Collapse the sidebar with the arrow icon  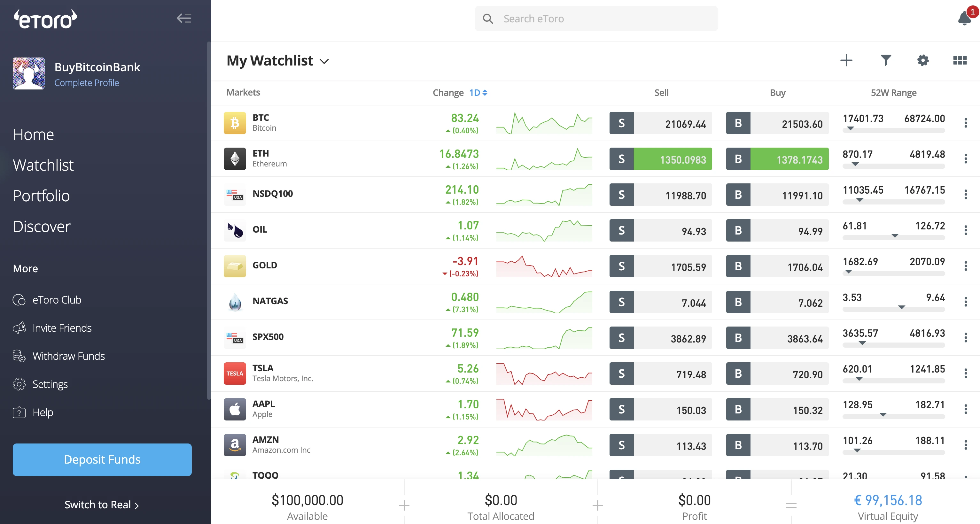coord(184,18)
